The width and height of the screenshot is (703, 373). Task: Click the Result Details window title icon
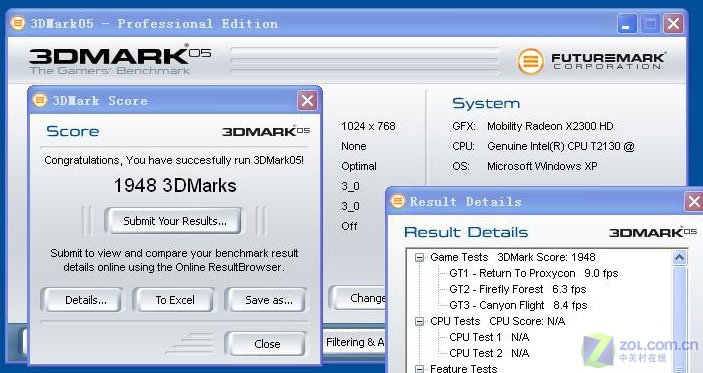point(398,201)
